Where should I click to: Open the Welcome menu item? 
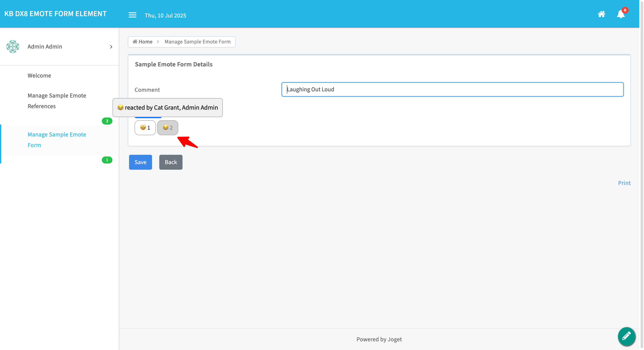[39, 75]
